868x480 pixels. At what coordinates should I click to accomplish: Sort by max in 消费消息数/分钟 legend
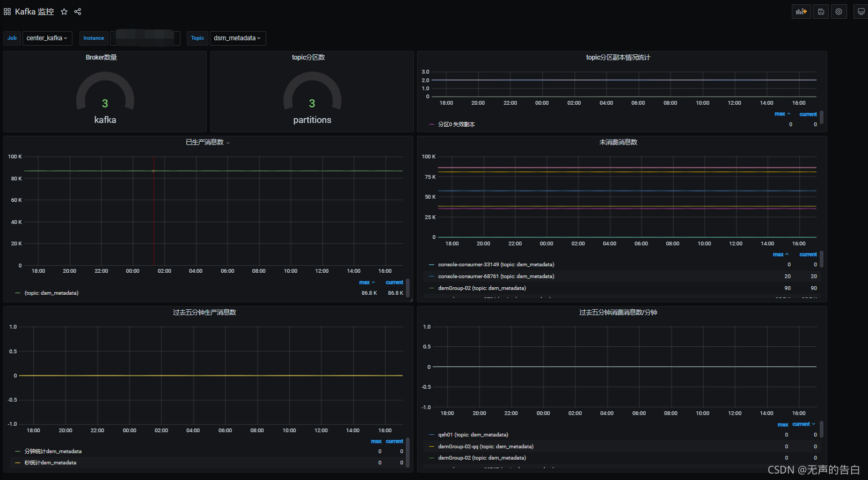point(783,425)
